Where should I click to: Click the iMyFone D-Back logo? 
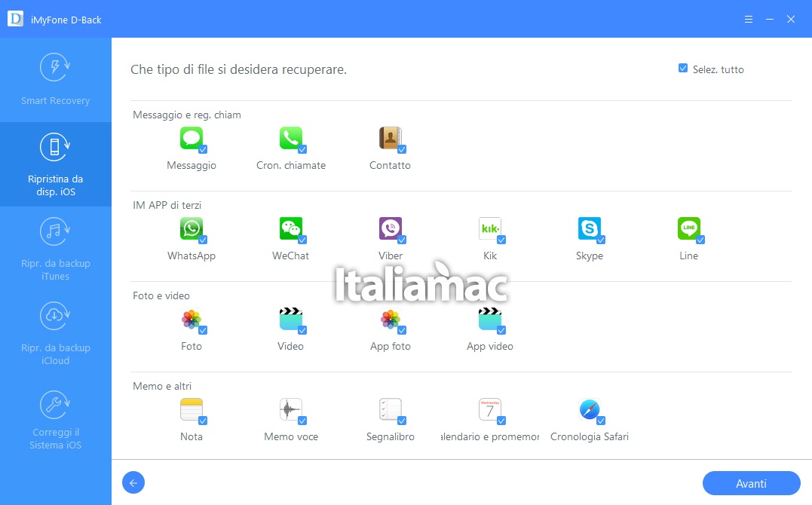click(x=16, y=19)
